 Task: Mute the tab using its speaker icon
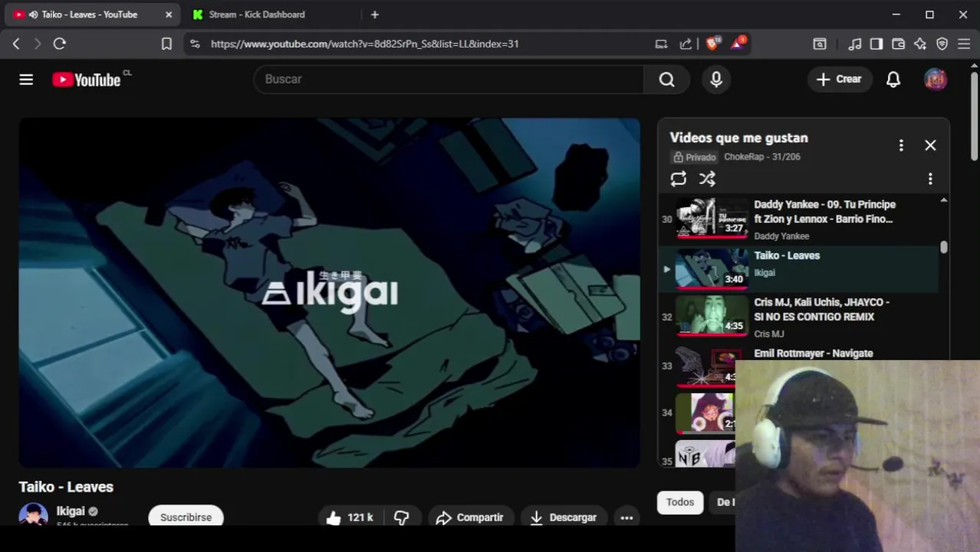[33, 15]
